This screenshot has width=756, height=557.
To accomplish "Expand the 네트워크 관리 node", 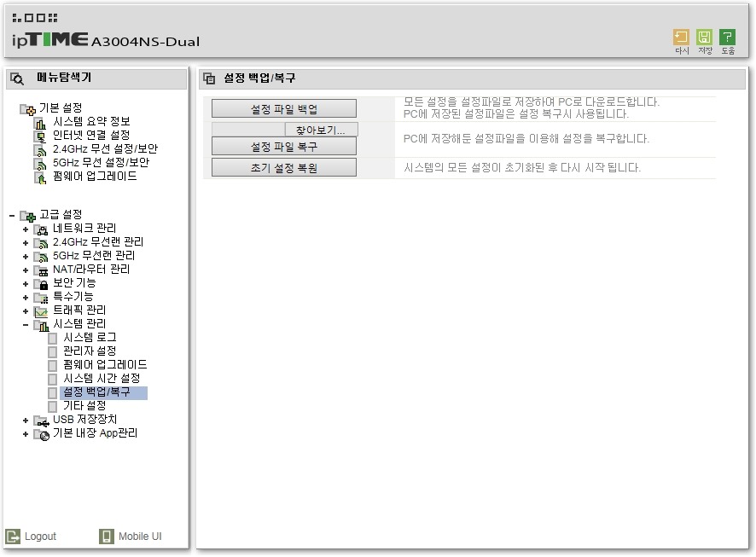I will pyautogui.click(x=26, y=229).
